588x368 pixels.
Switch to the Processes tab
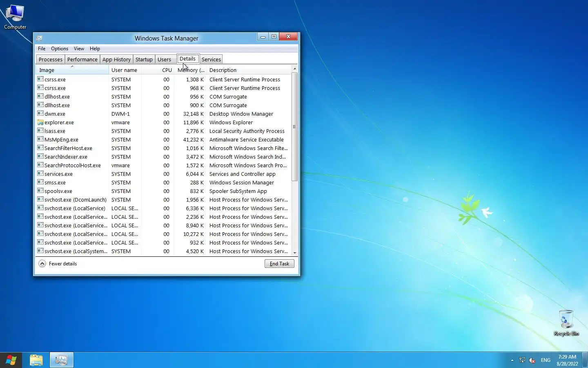pyautogui.click(x=51, y=59)
